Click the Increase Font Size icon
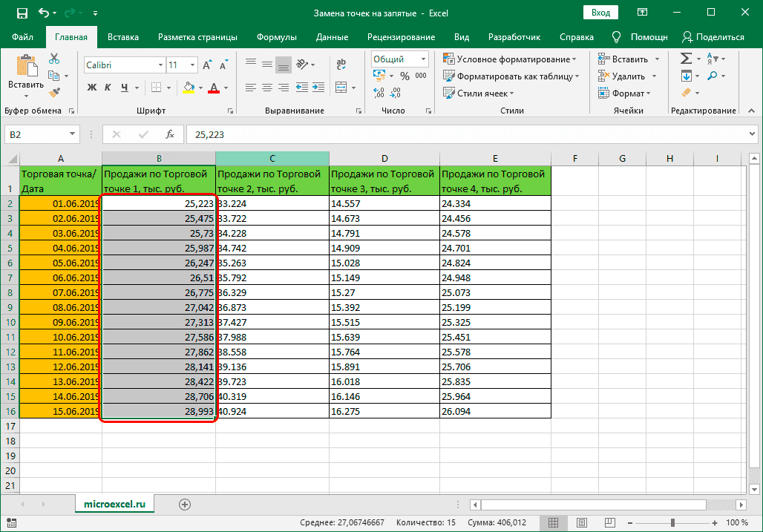Screen dimensions: 763x532 click(206, 65)
